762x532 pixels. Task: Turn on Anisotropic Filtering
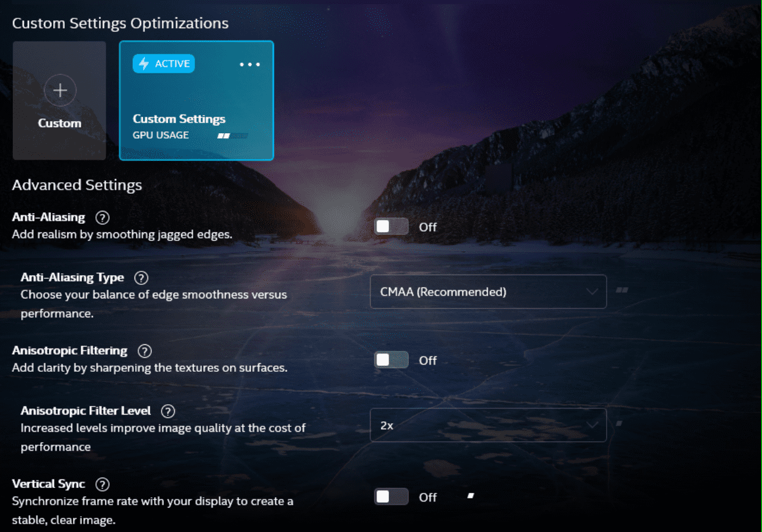click(x=391, y=360)
